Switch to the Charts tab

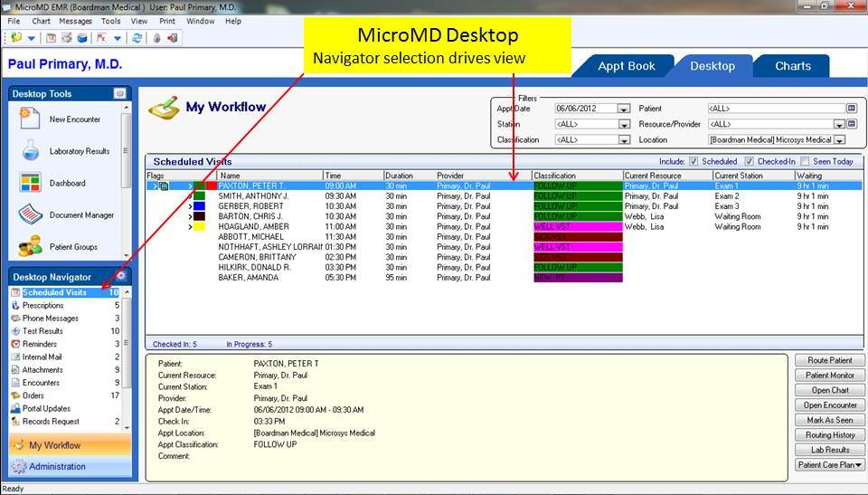click(793, 66)
